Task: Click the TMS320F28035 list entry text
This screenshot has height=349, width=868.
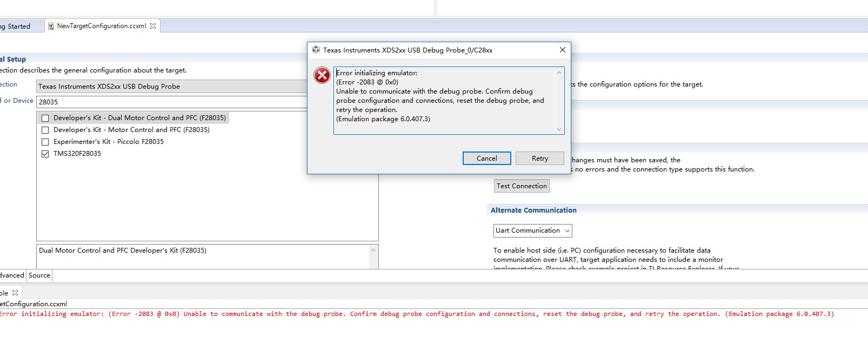Action: point(77,154)
